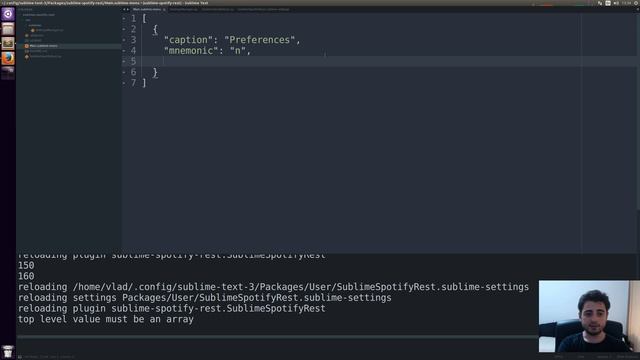Click the word "Preferences" in the code
The image size is (640, 360).
coord(259,40)
